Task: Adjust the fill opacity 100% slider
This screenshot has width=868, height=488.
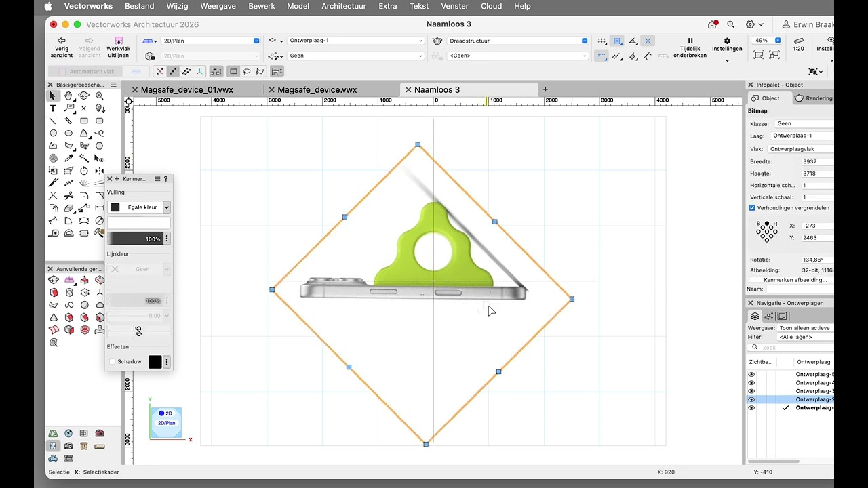Action: pos(135,239)
